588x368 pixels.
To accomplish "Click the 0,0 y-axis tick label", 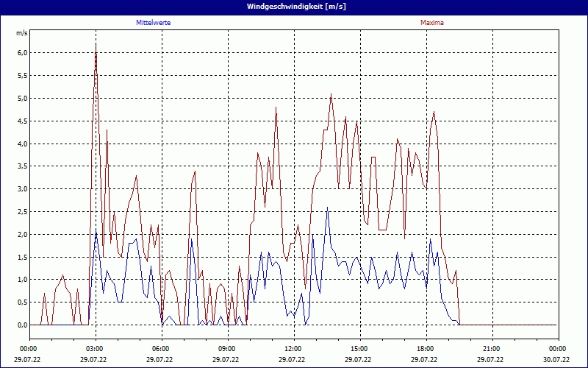I will pyautogui.click(x=22, y=325).
